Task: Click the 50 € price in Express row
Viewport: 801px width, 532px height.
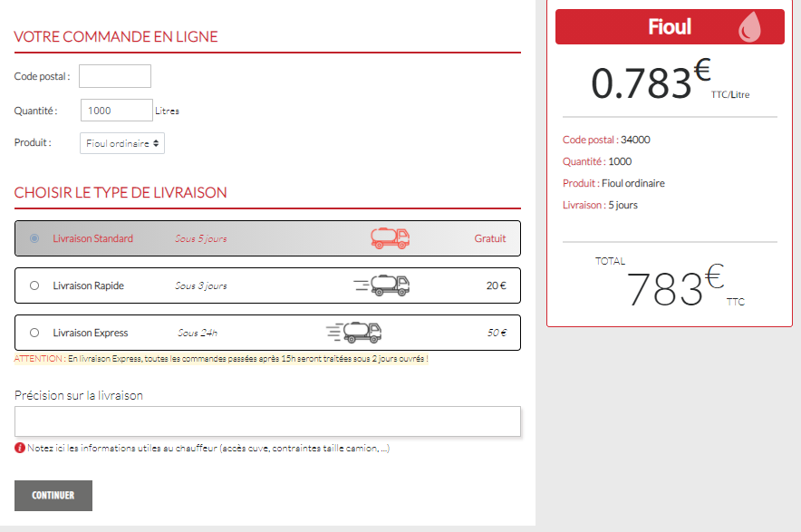Action: (496, 333)
